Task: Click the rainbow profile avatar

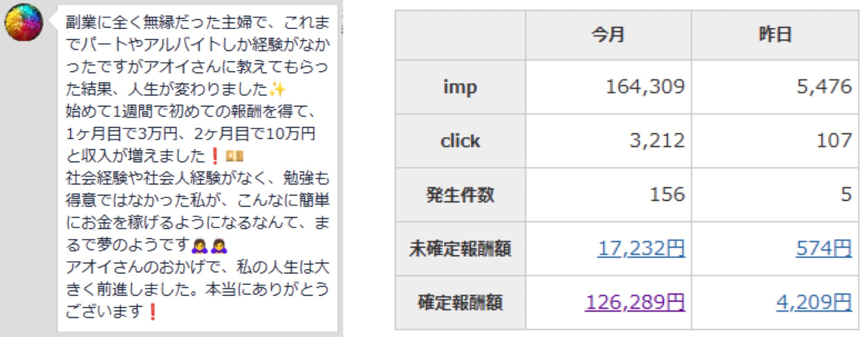Action: pos(24,22)
